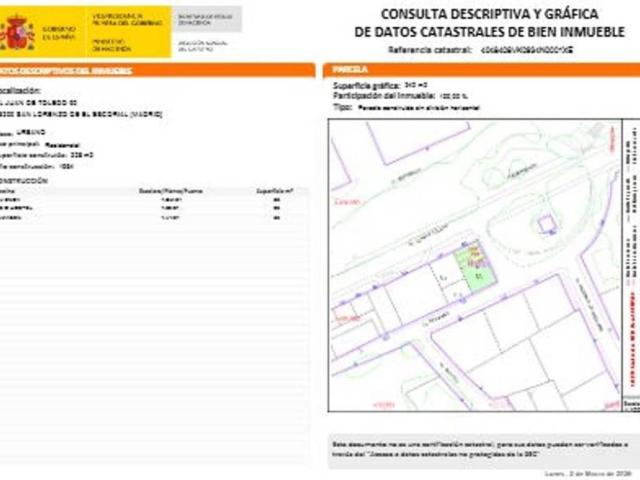Click the 'Año construcción' year line
Viewport: 640px width, 480px height.
37,167
